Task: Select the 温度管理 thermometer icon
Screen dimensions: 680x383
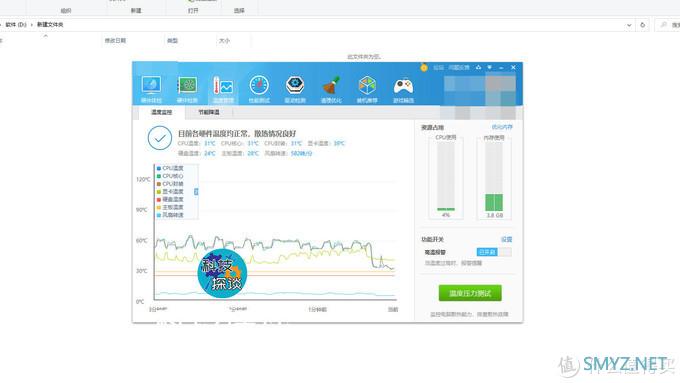Action: click(x=223, y=89)
